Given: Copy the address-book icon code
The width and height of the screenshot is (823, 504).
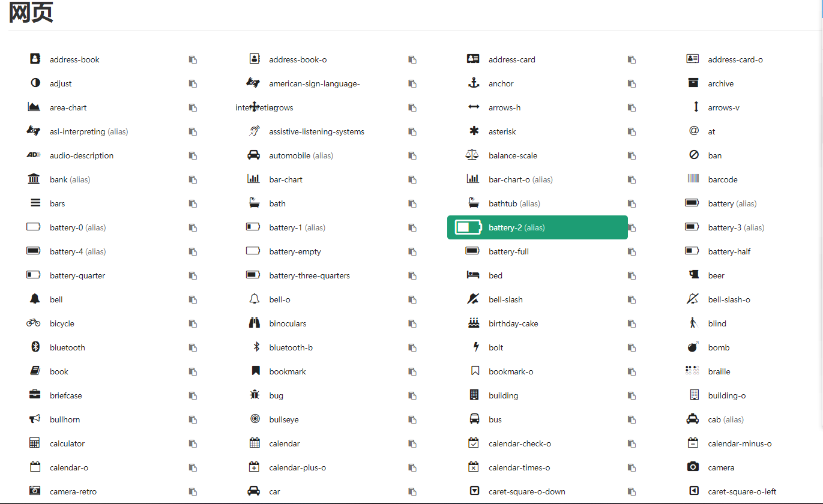Looking at the screenshot, I should tap(192, 59).
